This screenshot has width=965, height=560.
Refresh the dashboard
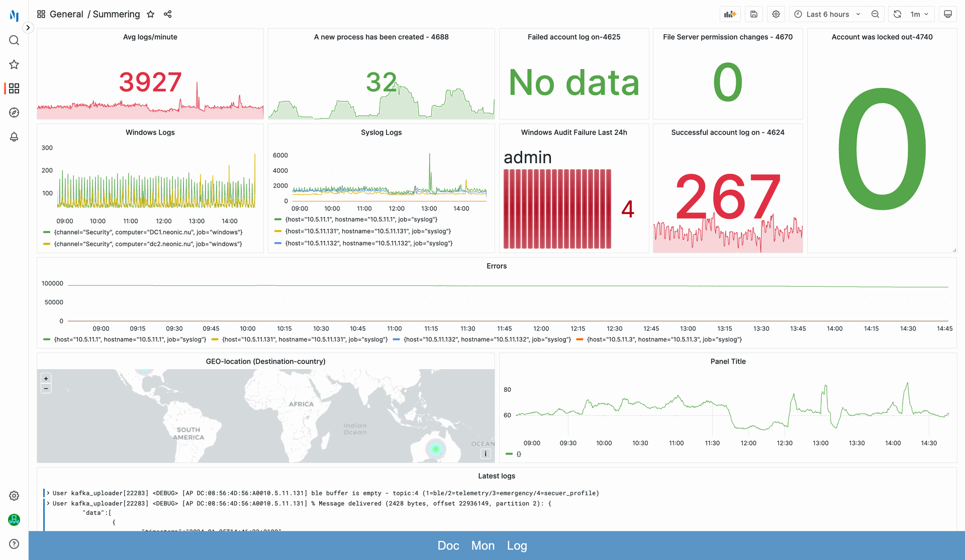click(897, 14)
